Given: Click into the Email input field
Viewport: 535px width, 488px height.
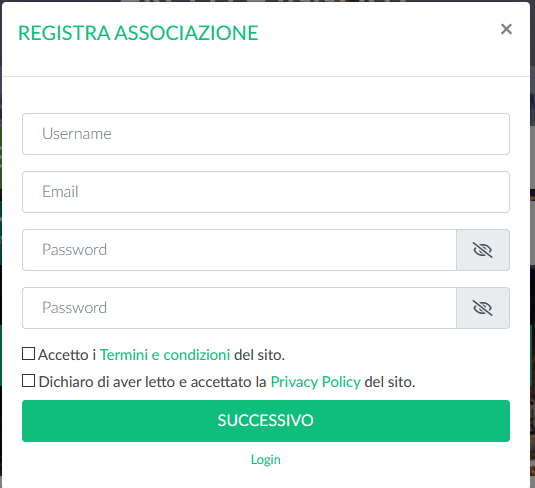Looking at the screenshot, I should (x=266, y=192).
